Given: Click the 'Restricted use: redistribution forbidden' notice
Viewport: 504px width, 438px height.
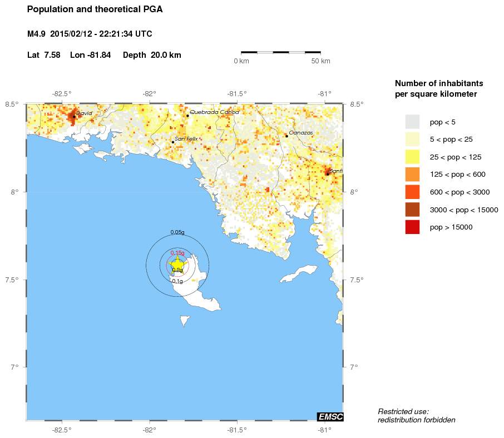Looking at the screenshot, I should [x=416, y=415].
